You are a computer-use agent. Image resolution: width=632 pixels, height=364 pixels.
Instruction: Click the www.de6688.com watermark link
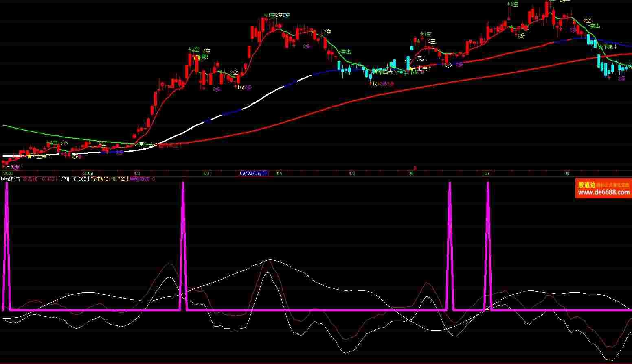603,192
